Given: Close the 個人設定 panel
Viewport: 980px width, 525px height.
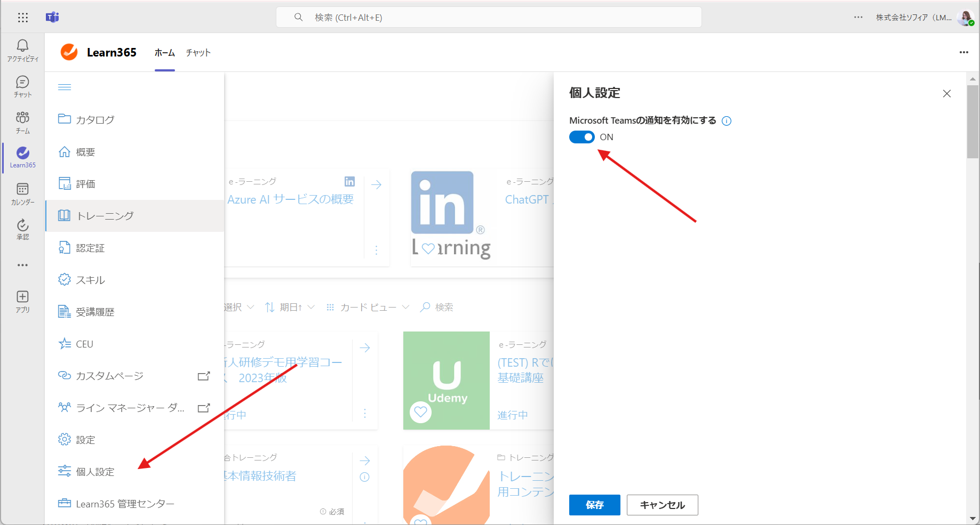Looking at the screenshot, I should coord(947,94).
